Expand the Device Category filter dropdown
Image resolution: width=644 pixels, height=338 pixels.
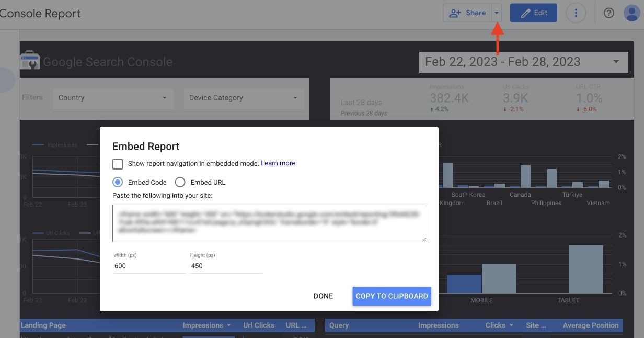click(x=244, y=98)
